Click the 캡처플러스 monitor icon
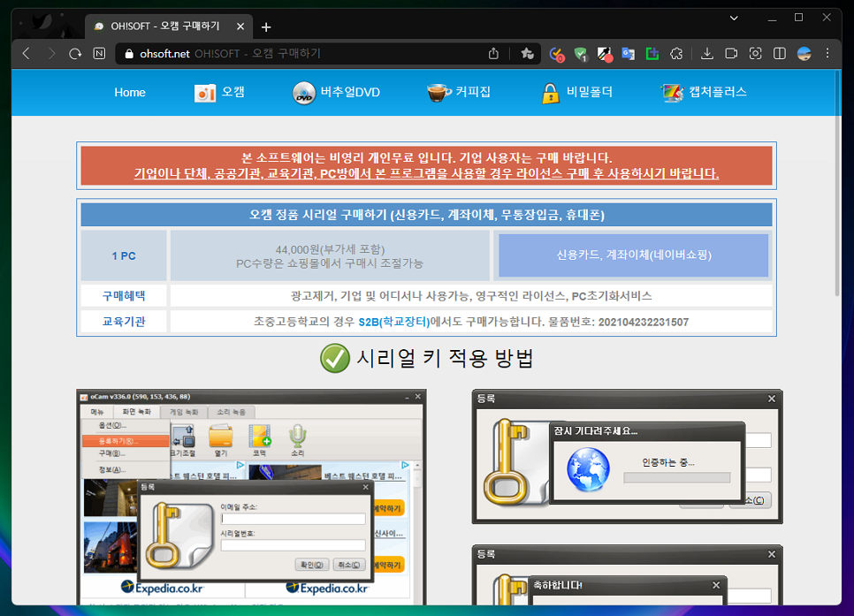854x616 pixels. coord(672,93)
